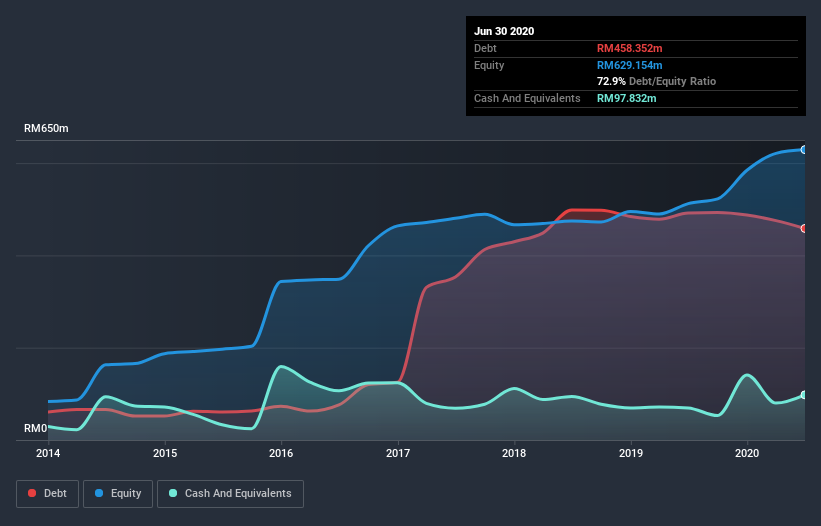
Task: Select the 2020 x-axis label
Action: tap(747, 453)
